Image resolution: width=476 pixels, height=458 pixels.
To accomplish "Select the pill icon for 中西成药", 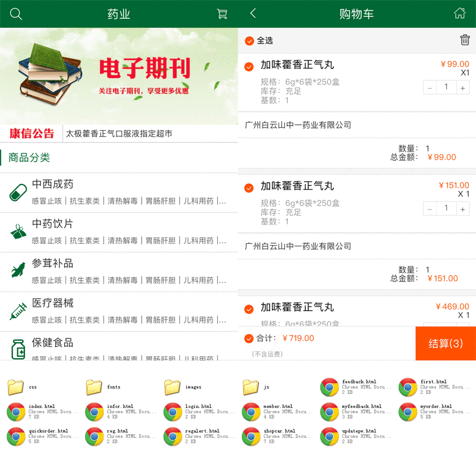I will tap(18, 193).
